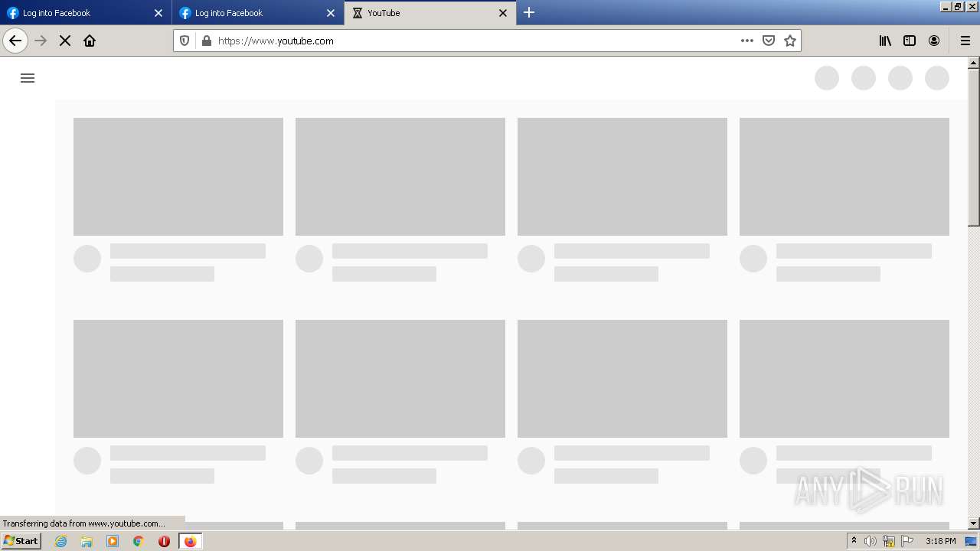Click the scrollbar up arrow
Viewport: 980px width, 551px height.
[x=974, y=63]
